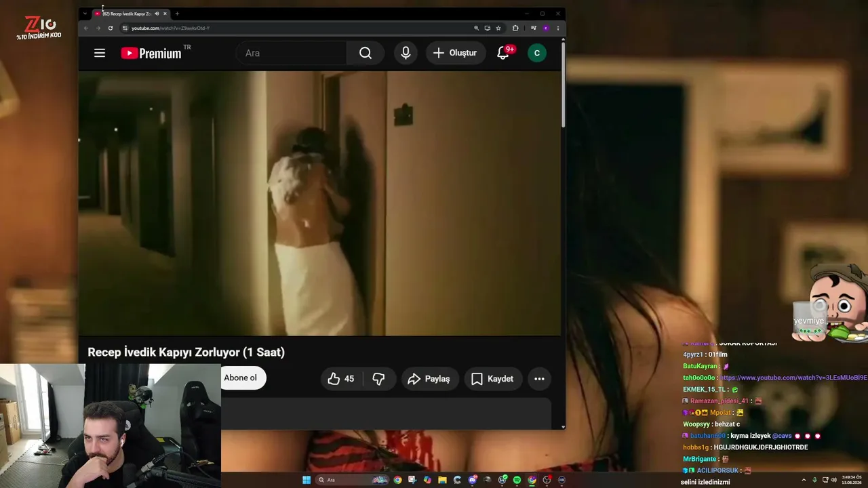Bookmark this page with the star icon
The height and width of the screenshot is (488, 868).
point(498,28)
